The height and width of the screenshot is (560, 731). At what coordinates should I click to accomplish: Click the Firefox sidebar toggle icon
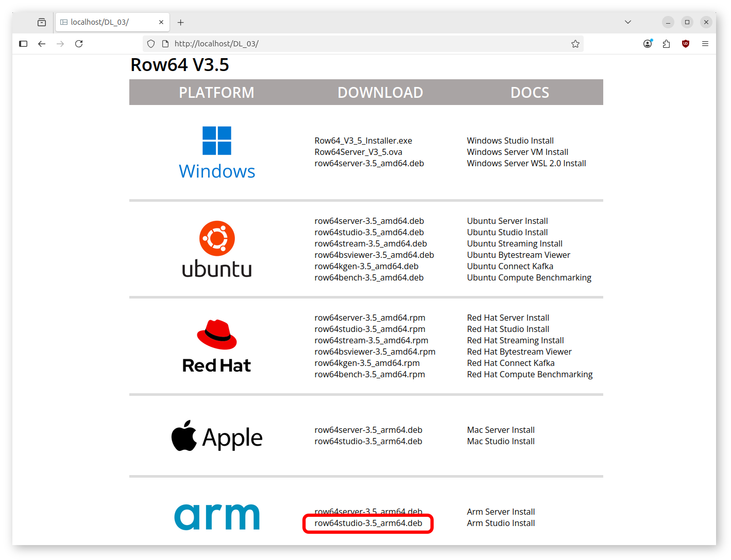pyautogui.click(x=23, y=44)
